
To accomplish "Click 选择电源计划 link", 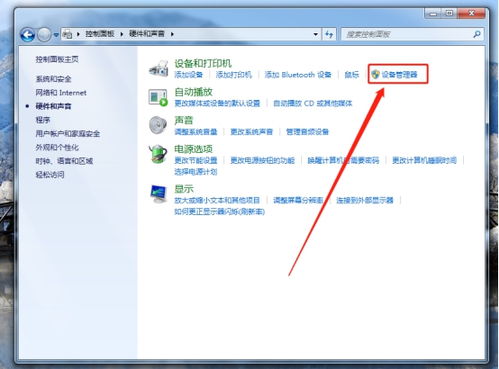I will [196, 172].
